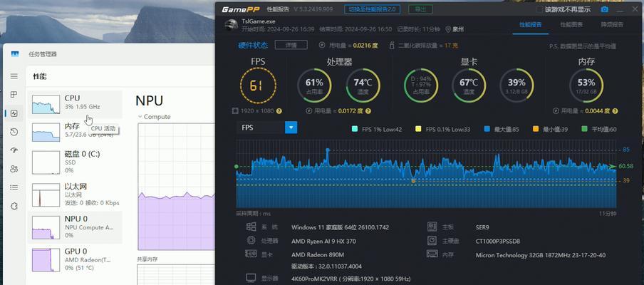The height and width of the screenshot is (285, 644).
Task: Open App history icon in Task Manager sidebar
Action: pos(14,132)
